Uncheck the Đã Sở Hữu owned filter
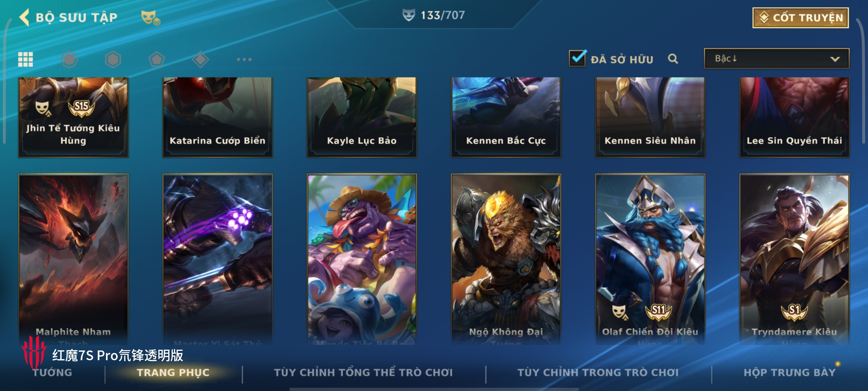Image resolution: width=868 pixels, height=391 pixels. pos(577,58)
